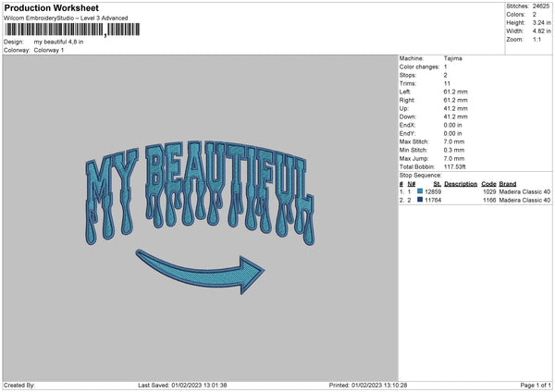This screenshot has height=392, width=555.
Task: Click the EndY value 0.00 in
Action: (452, 134)
